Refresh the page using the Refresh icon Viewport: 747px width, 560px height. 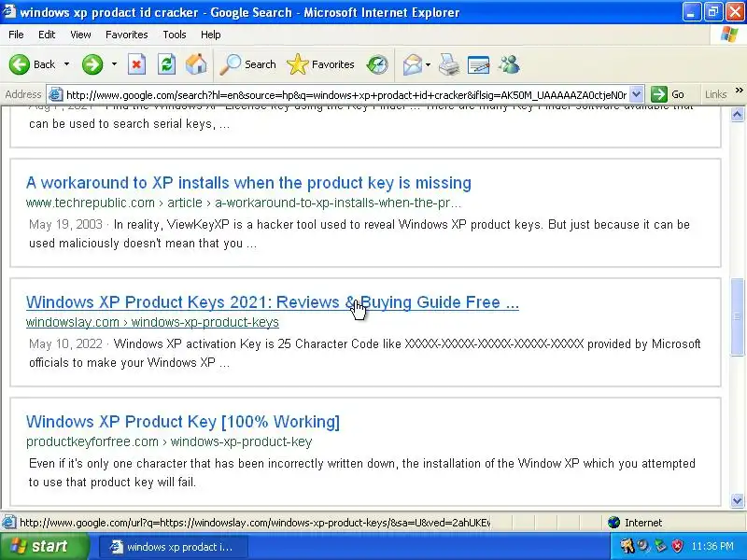pyautogui.click(x=167, y=64)
